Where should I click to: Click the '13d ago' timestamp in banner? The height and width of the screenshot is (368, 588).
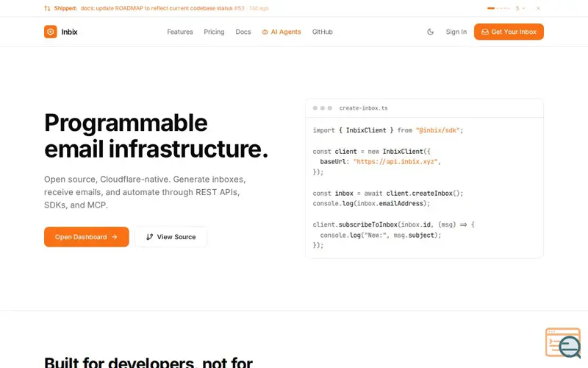click(x=259, y=8)
